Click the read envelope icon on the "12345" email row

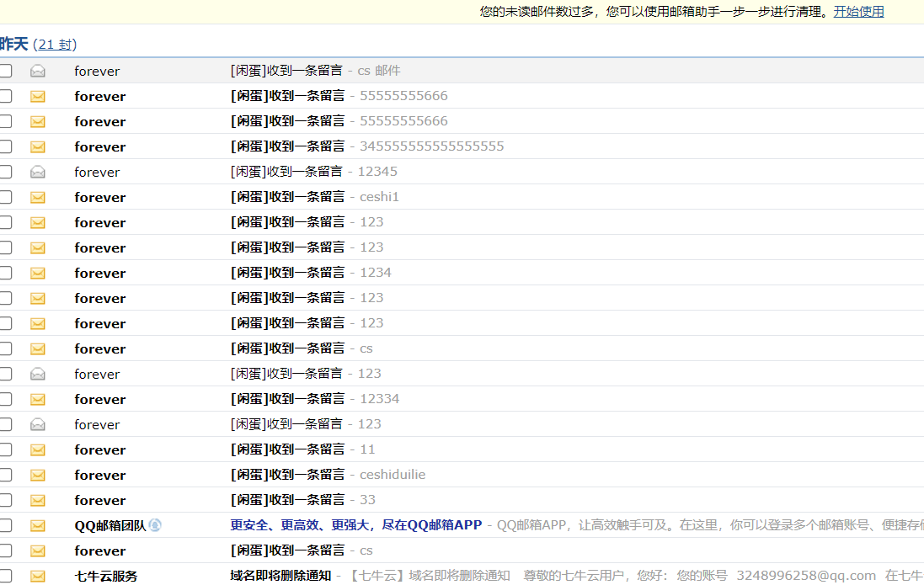coord(37,172)
